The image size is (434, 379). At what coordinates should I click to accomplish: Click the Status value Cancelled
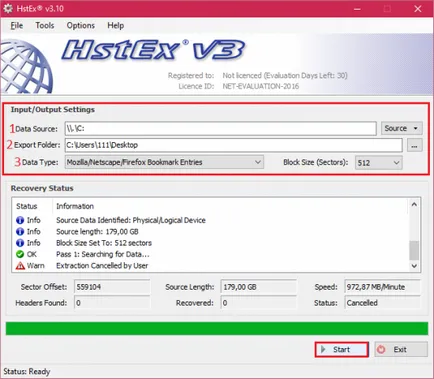coord(382,303)
